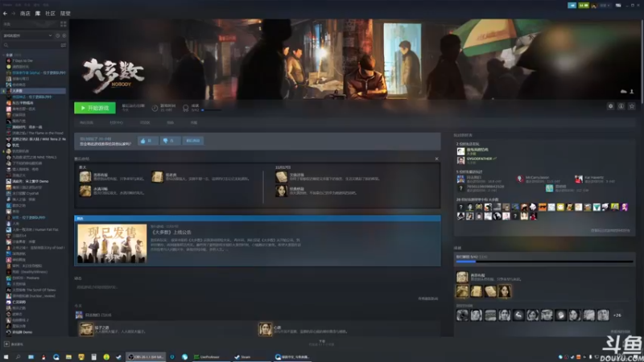Image resolution: width=644 pixels, height=362 pixels.
Task: Click the ready-to-play filter icon
Action: tap(64, 35)
